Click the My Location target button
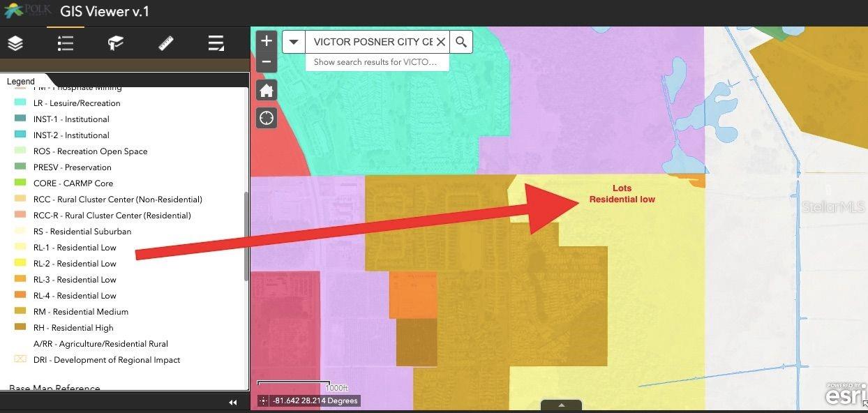868x413 pixels. [266, 118]
